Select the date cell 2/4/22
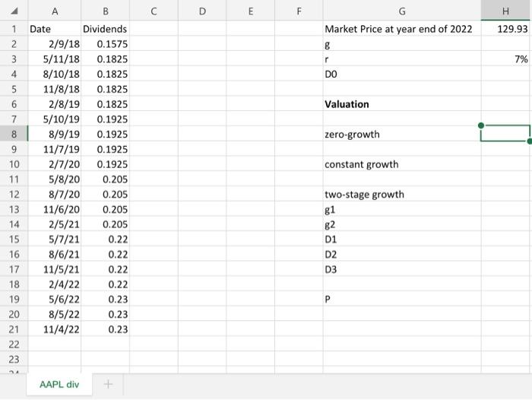 coord(55,284)
